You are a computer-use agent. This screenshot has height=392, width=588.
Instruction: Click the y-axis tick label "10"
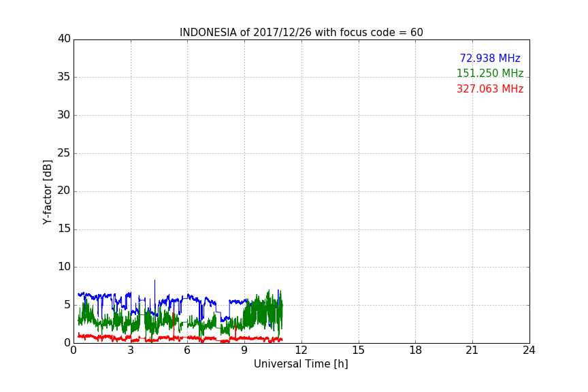tap(64, 267)
